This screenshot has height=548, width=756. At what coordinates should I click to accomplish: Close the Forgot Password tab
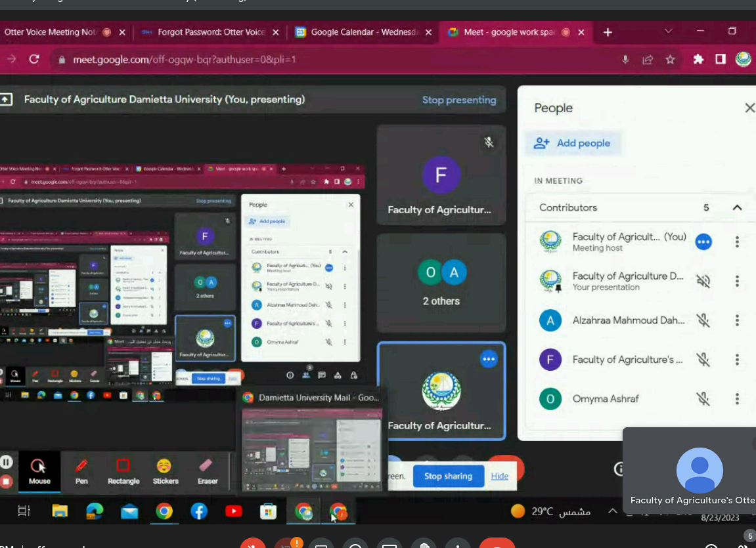coord(275,32)
